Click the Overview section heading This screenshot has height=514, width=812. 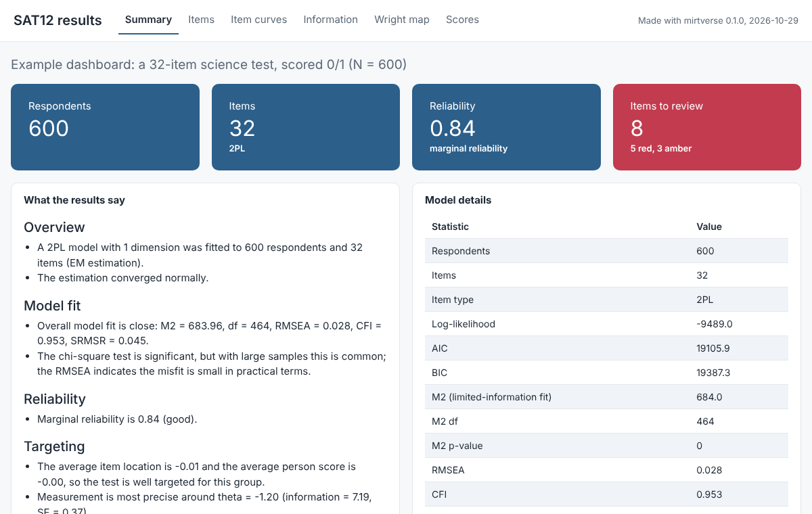(54, 227)
